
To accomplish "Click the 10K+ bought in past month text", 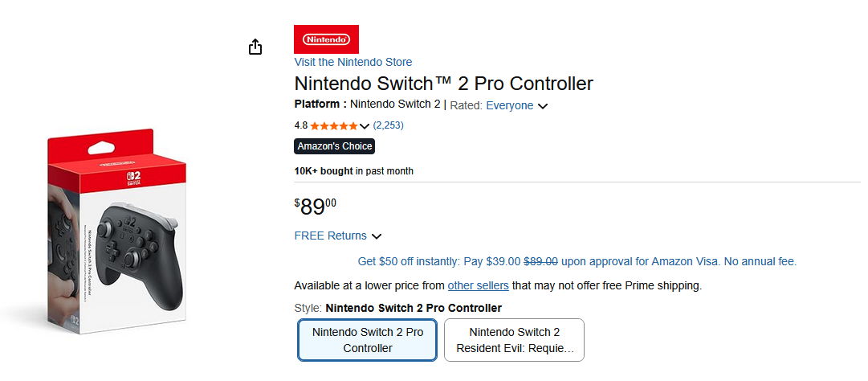I will click(x=354, y=171).
